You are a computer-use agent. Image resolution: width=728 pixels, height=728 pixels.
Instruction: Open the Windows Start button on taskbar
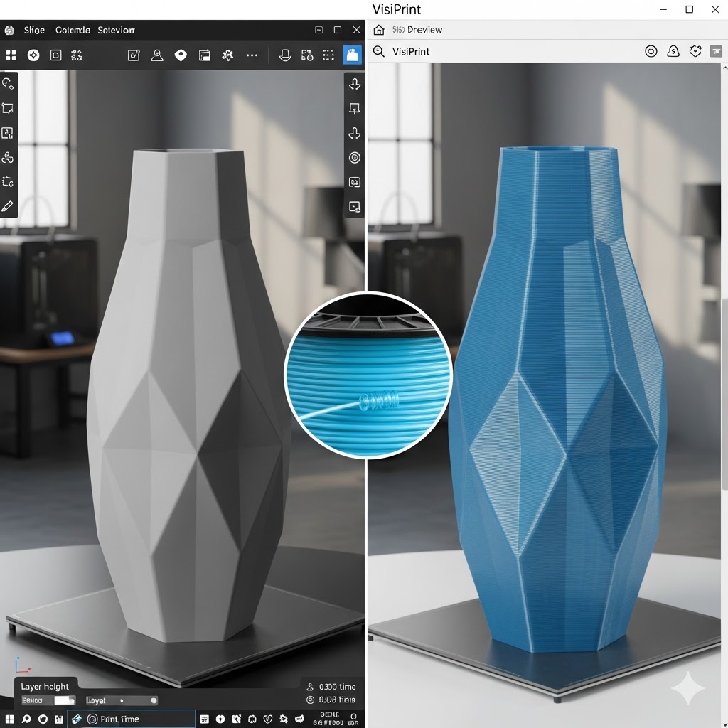pyautogui.click(x=9, y=719)
